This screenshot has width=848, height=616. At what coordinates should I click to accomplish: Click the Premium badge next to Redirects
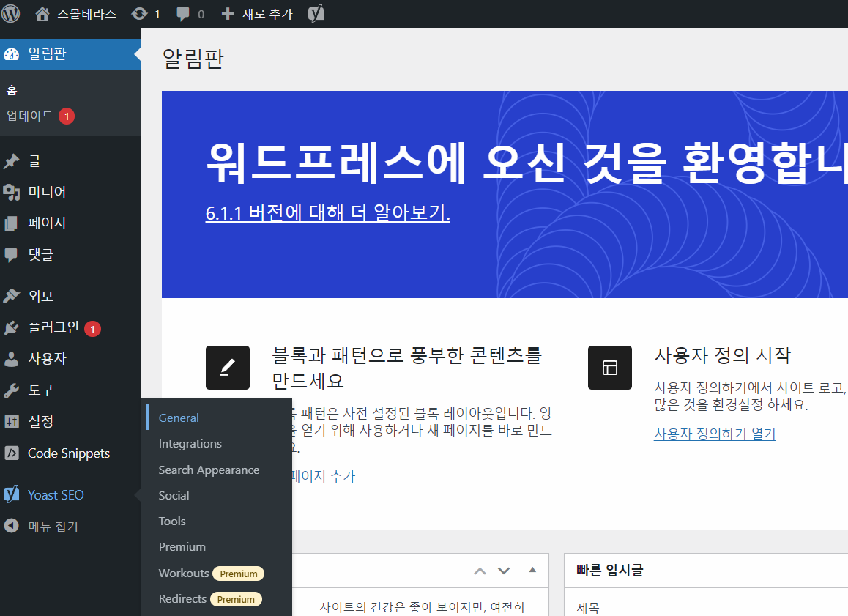[x=236, y=600]
